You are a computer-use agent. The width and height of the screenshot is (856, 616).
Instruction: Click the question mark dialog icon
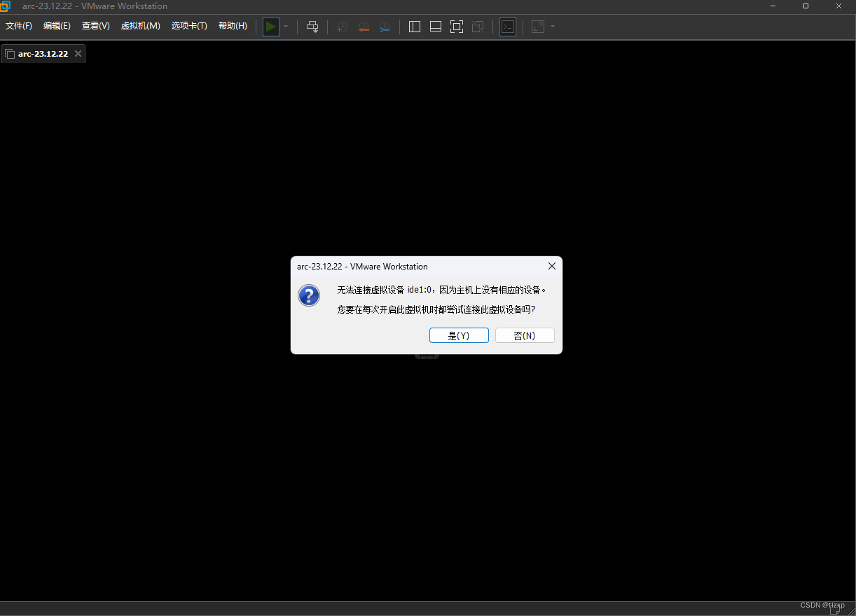pyautogui.click(x=309, y=295)
